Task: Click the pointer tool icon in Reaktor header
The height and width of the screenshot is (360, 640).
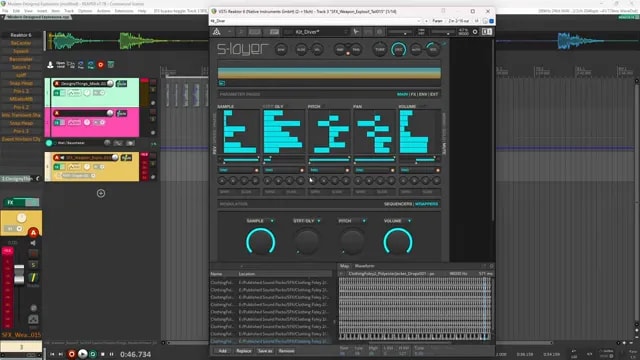Action: coord(356,32)
